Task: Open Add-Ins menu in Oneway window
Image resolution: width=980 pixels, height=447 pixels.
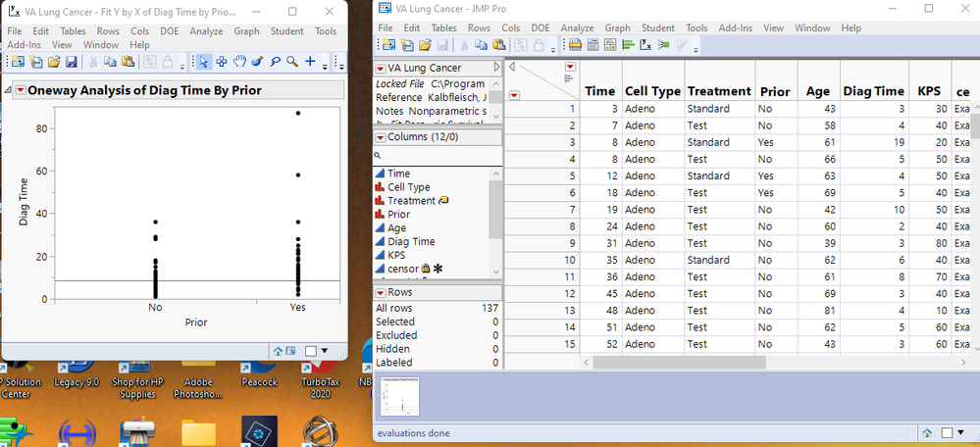Action: point(23,45)
